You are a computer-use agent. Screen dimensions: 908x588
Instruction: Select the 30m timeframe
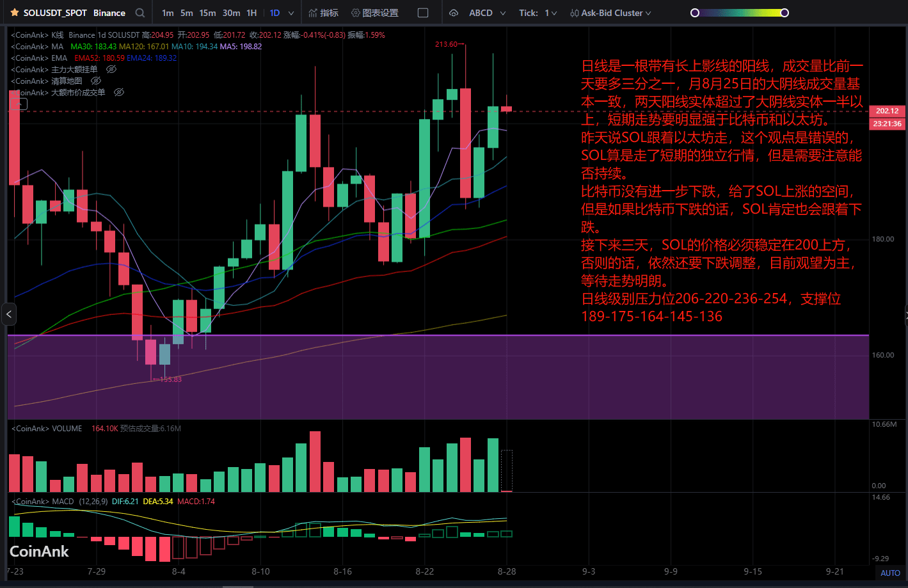tap(231, 13)
